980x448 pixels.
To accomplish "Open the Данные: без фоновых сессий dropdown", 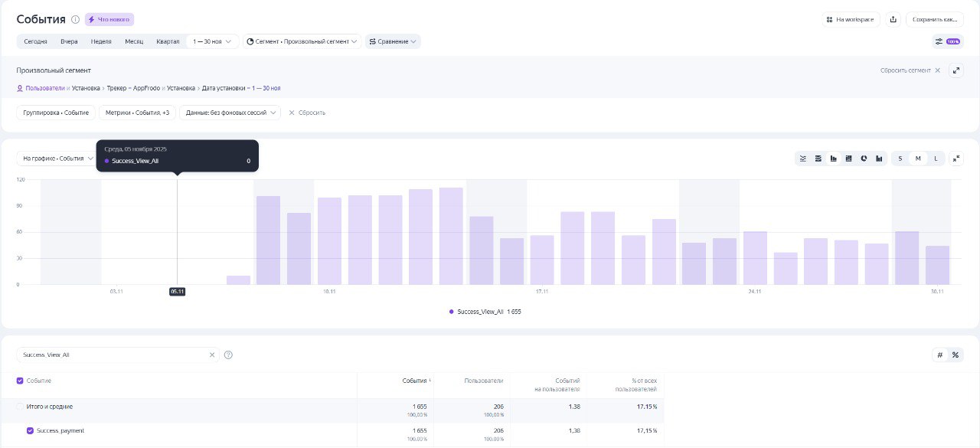I will (x=230, y=113).
